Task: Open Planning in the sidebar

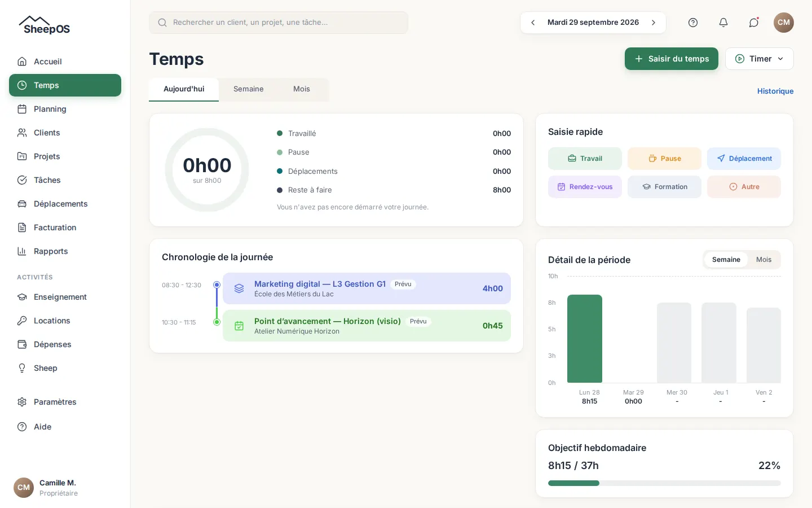Action: point(65,109)
